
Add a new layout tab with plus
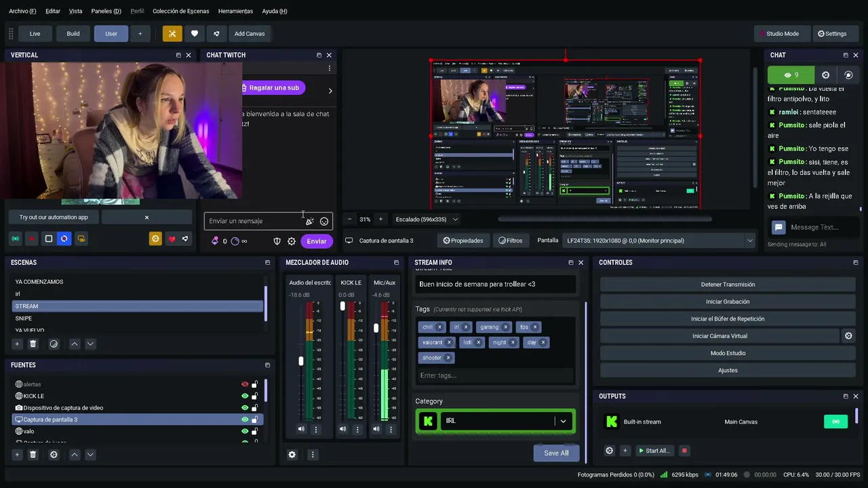[140, 33]
